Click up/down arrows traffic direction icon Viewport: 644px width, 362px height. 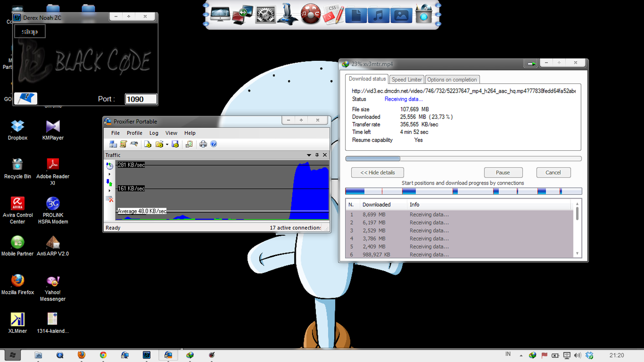110,183
